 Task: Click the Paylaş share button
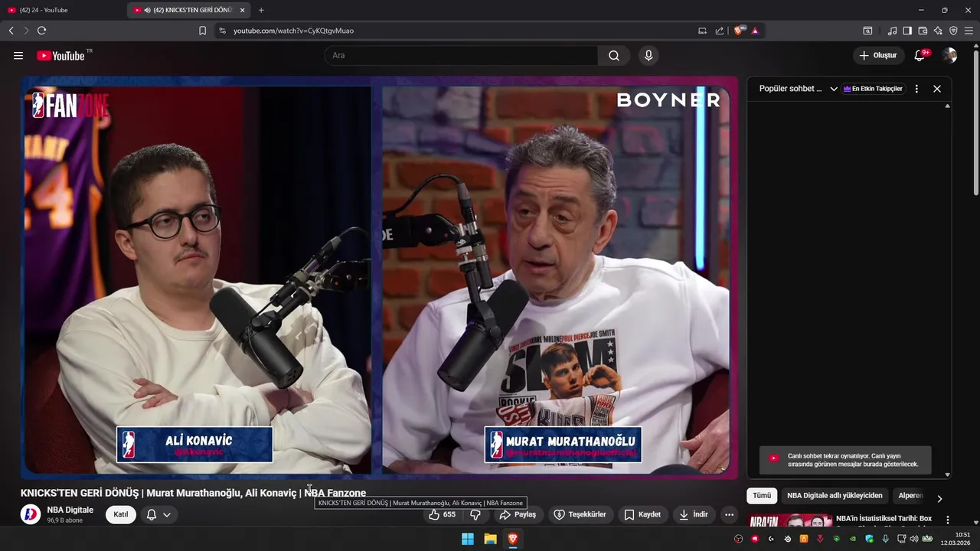pos(518,514)
